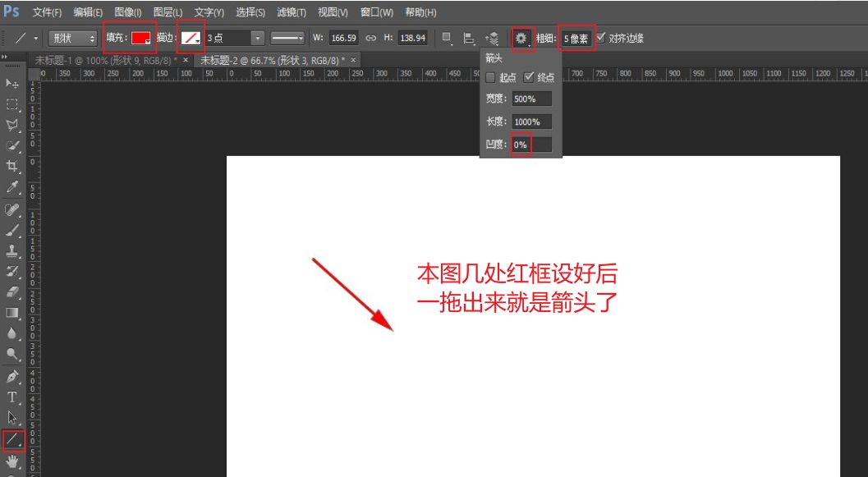Select the Clone Stamp tool
The width and height of the screenshot is (868, 477).
pos(12,250)
